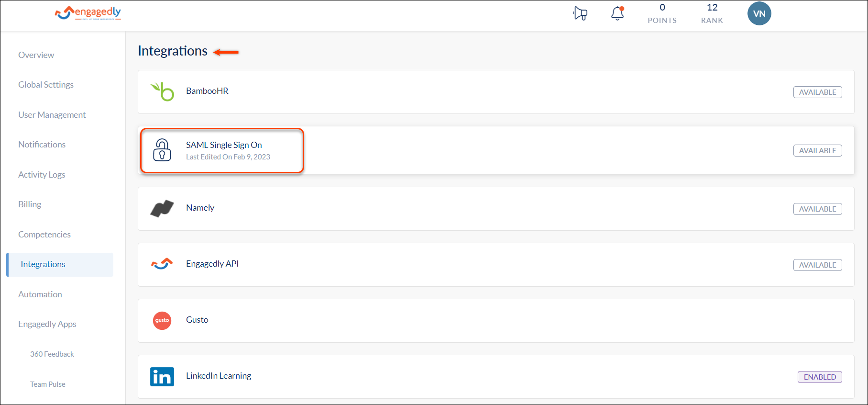Click the Integrations page heading

(x=173, y=51)
